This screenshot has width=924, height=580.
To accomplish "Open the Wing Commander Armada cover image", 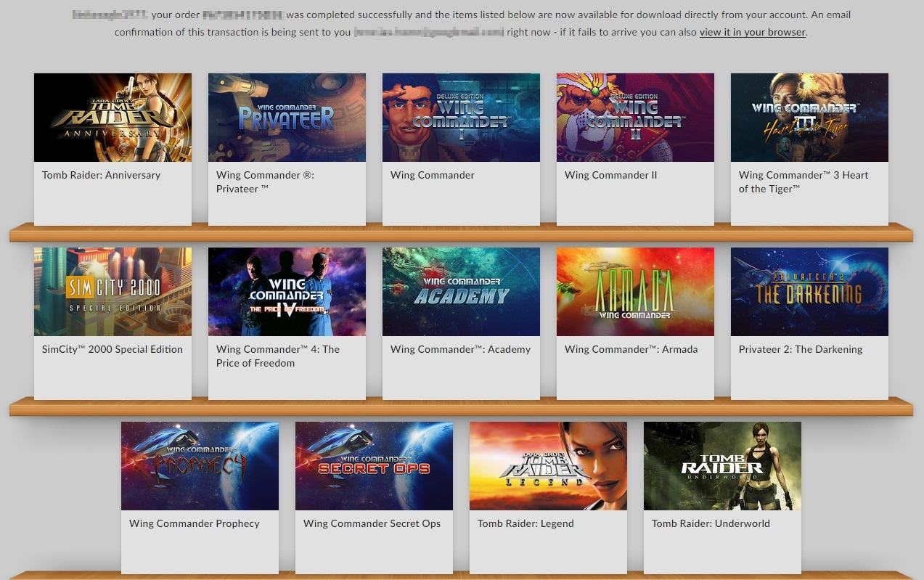I will [635, 292].
